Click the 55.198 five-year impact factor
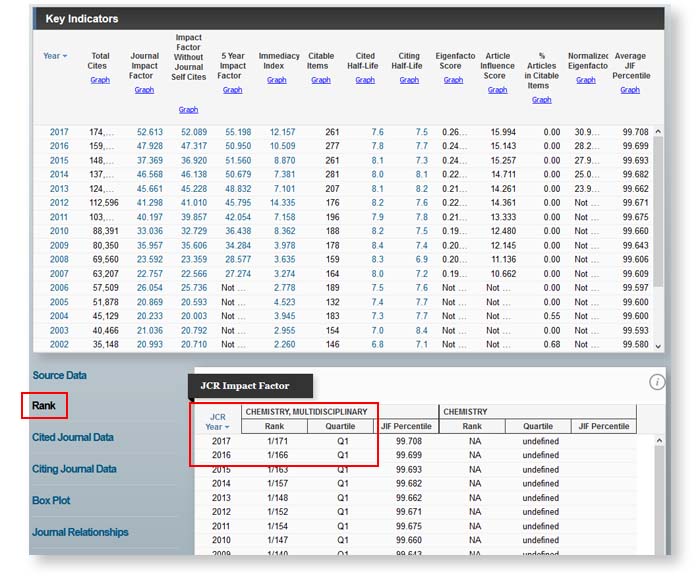700x586 pixels. coord(238,132)
